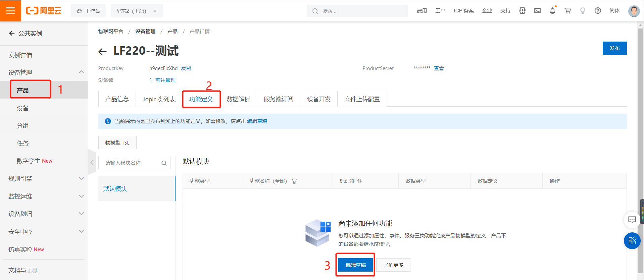This screenshot has width=644, height=280.
Task: Click back arrow beside LF220--测试 title
Action: [x=102, y=52]
